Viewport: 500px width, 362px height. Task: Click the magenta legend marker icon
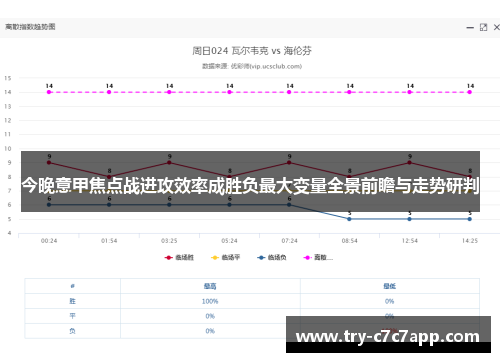tap(307, 258)
